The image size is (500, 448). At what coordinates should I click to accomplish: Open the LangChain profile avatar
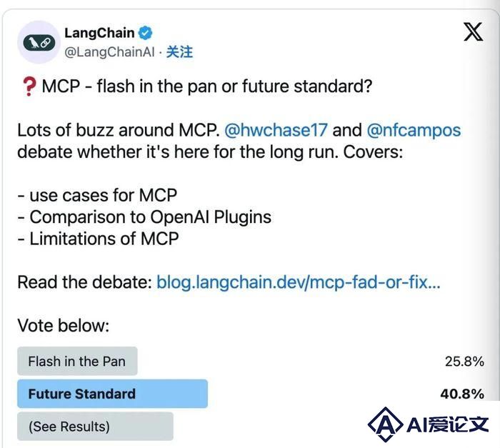pyautogui.click(x=39, y=42)
